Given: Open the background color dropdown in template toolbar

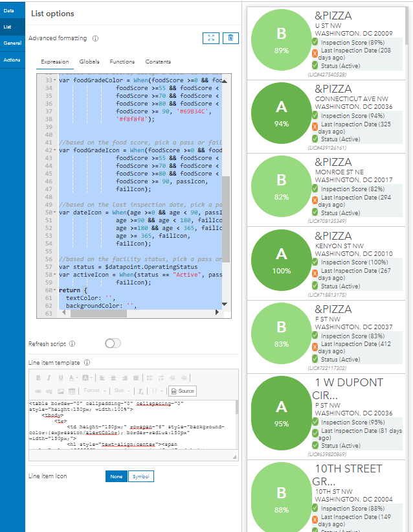Looking at the screenshot, I should [x=87, y=378].
